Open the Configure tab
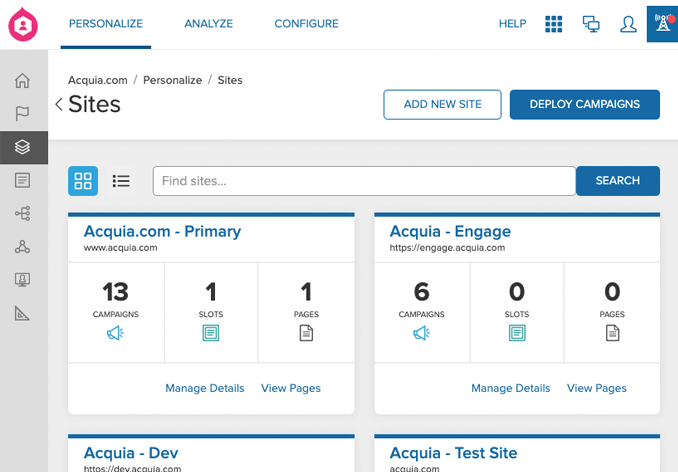 click(x=306, y=24)
